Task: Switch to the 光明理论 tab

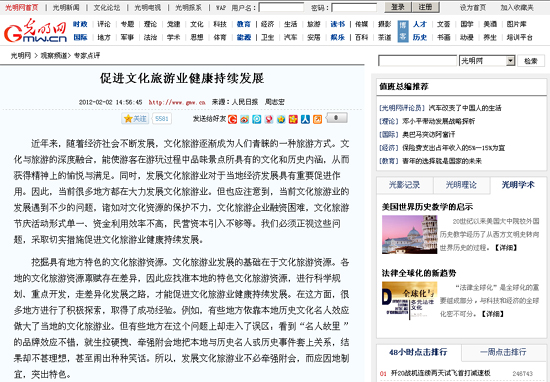Action: tap(461, 185)
